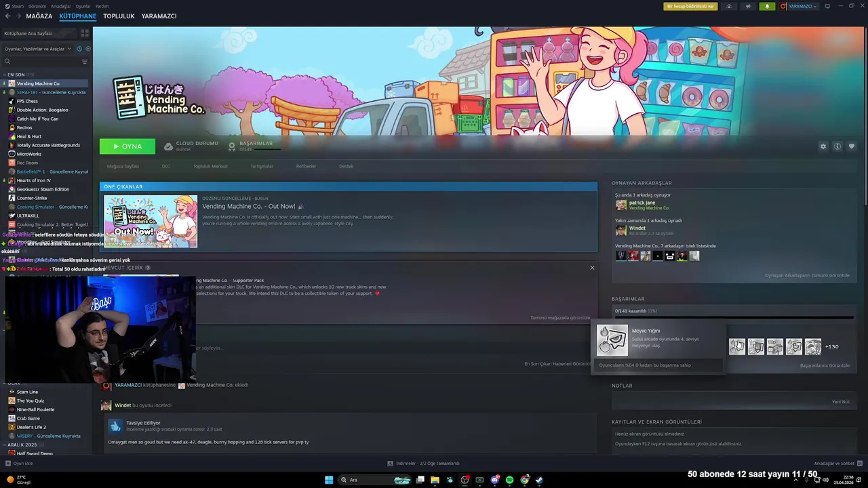Open Spotify from the taskbar
The height and width of the screenshot is (488, 868).
pyautogui.click(x=509, y=480)
